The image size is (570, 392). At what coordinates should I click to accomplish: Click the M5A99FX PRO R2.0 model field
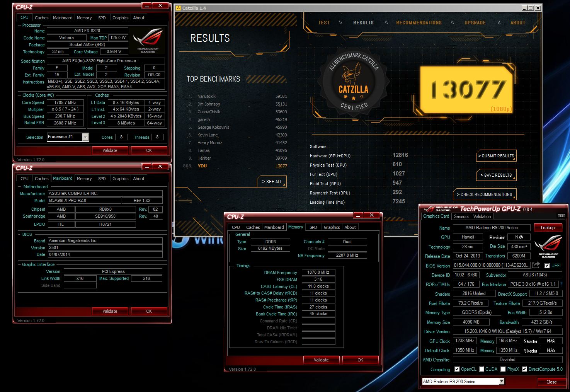tap(84, 200)
